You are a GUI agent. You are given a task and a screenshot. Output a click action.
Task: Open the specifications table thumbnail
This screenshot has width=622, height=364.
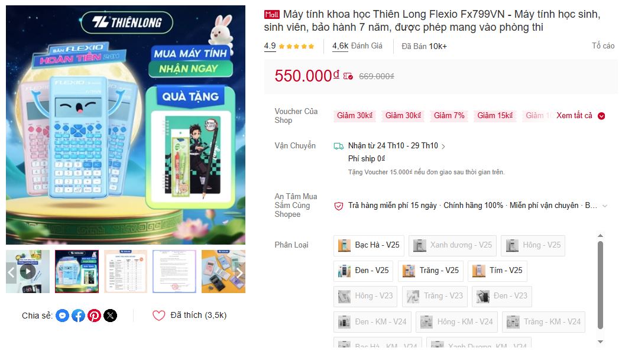click(126, 272)
